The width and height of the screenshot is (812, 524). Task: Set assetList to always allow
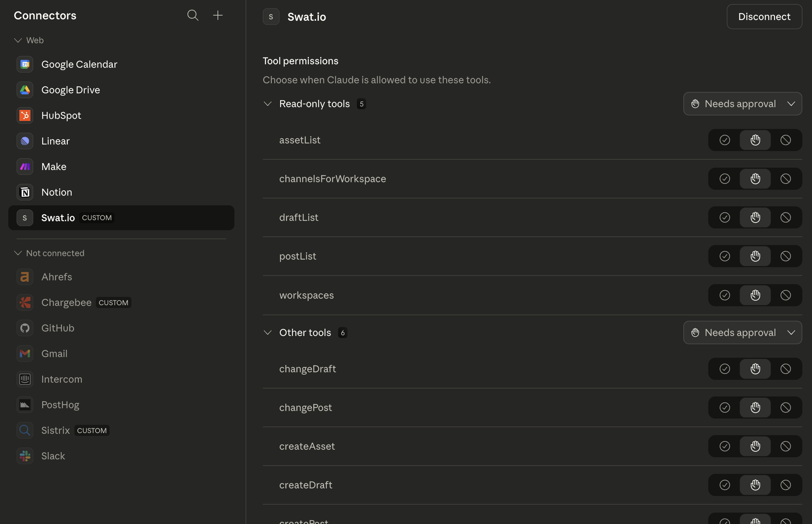coord(725,140)
